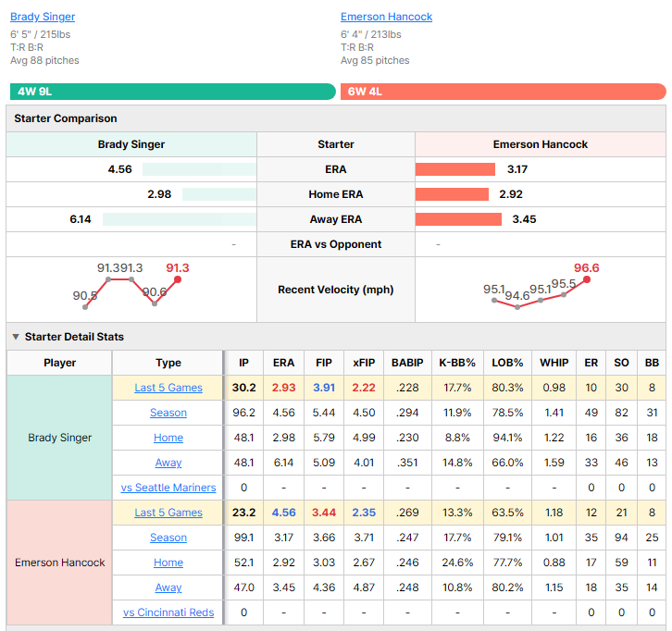Open Brady Singer's Season stats link
Image resolution: width=672 pixels, height=631 pixels.
pos(168,413)
